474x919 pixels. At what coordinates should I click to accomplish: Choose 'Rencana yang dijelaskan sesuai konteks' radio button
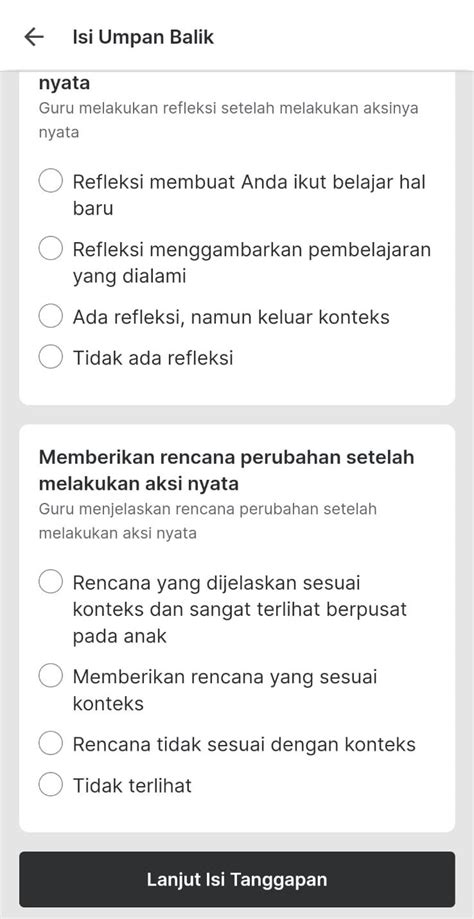point(51,582)
